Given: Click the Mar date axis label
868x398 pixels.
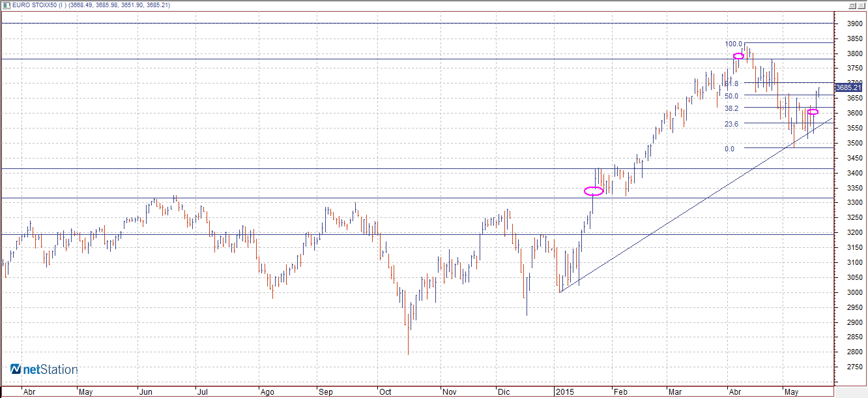Looking at the screenshot, I should [x=675, y=393].
